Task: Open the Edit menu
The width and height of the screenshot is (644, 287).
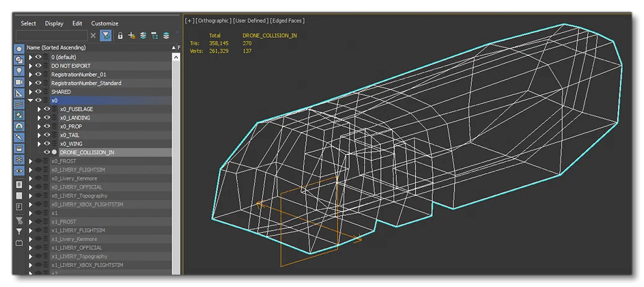Action: [x=77, y=24]
